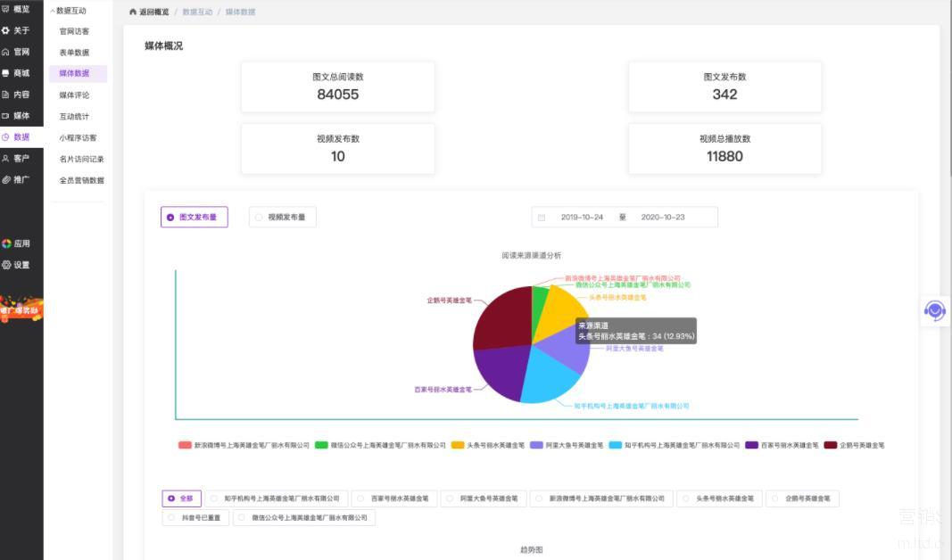Click the 官网 home icon in sidebar
Screen dimensions: 952x560
(5, 52)
